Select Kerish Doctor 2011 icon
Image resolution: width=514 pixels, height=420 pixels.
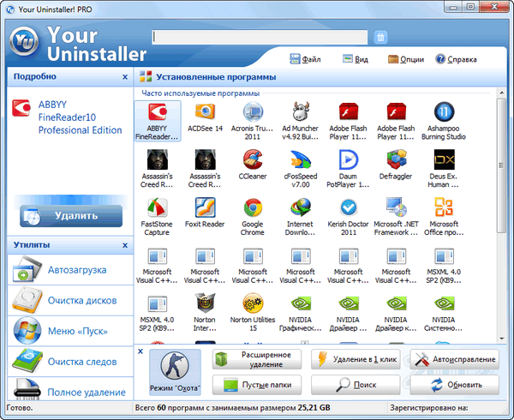pyautogui.click(x=348, y=207)
